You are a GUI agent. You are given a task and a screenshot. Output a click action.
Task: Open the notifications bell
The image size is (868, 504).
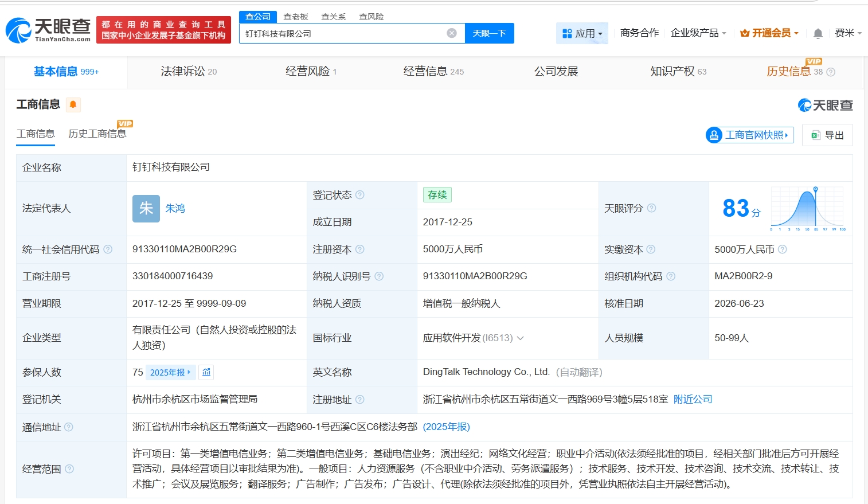click(818, 33)
